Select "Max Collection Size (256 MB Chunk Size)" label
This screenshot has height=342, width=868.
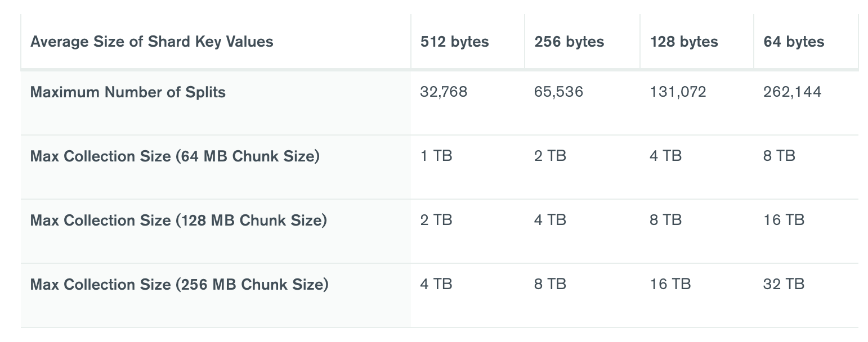click(x=179, y=285)
